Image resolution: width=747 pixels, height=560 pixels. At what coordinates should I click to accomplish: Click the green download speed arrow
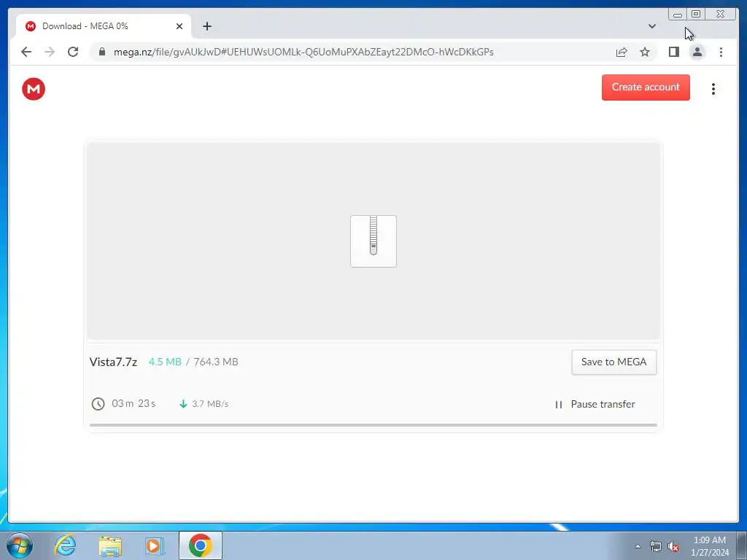point(183,404)
